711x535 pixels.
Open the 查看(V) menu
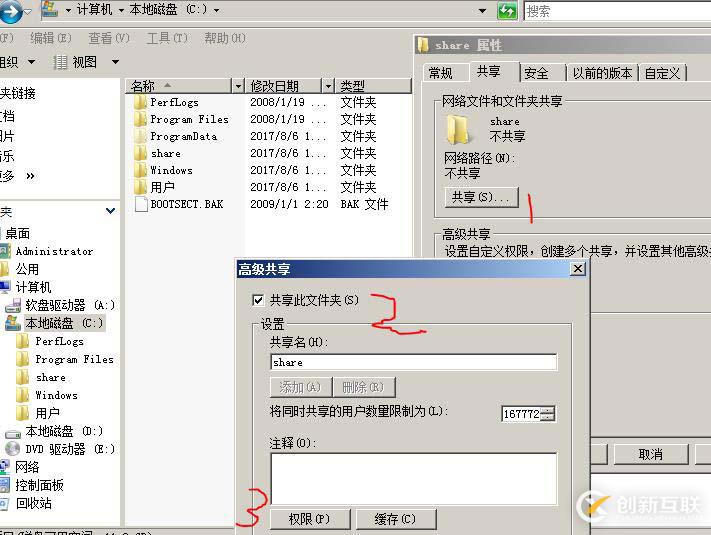108,38
